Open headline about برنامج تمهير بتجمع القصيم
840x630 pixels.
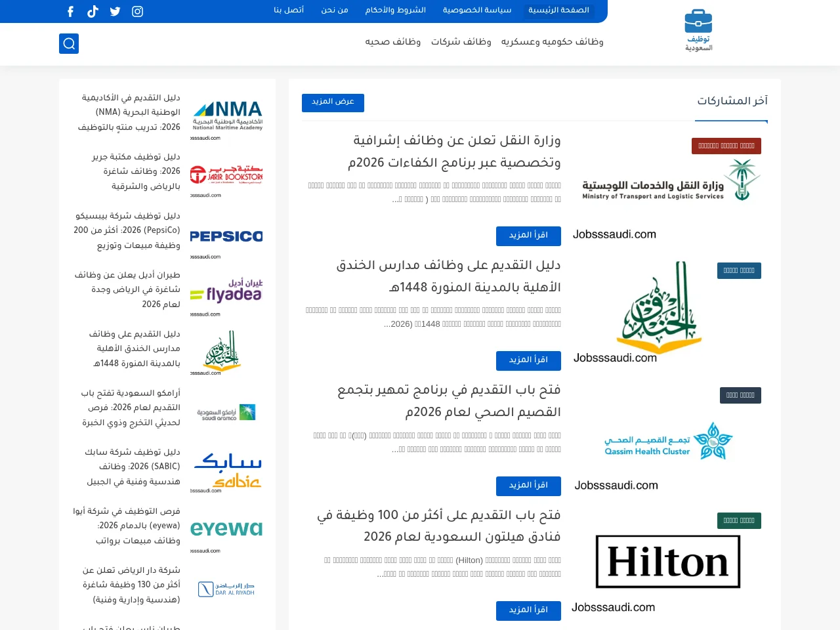(449, 401)
